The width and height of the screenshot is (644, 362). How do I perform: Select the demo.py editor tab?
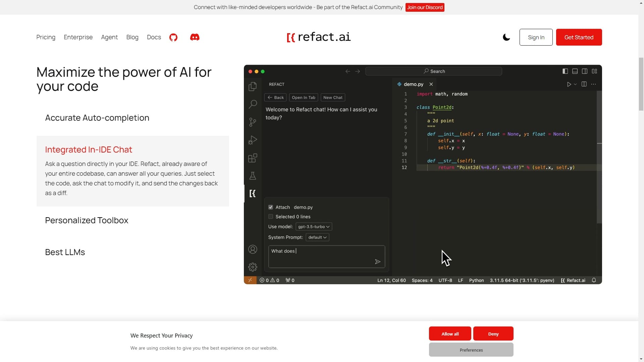(413, 84)
